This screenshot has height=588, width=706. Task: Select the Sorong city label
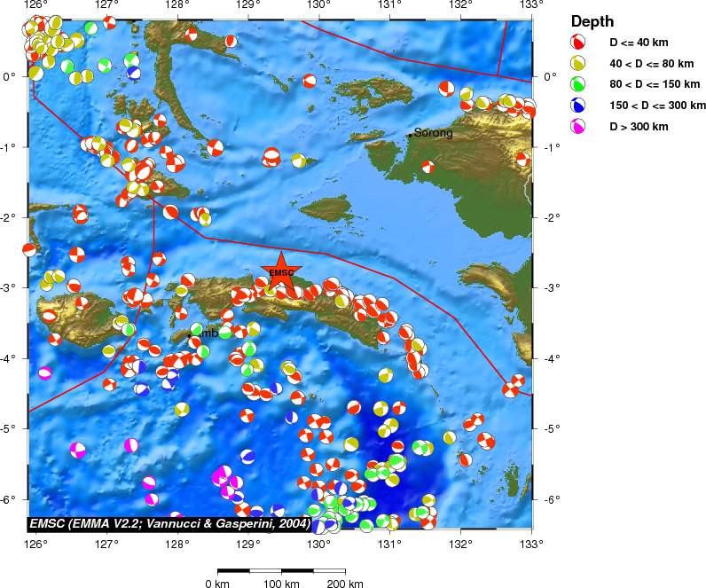click(433, 134)
